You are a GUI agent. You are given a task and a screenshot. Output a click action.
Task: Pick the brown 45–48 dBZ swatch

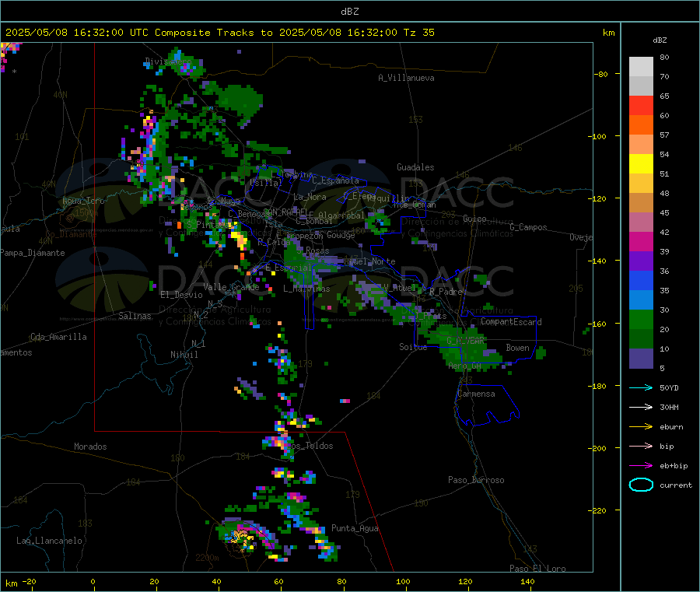(x=641, y=203)
